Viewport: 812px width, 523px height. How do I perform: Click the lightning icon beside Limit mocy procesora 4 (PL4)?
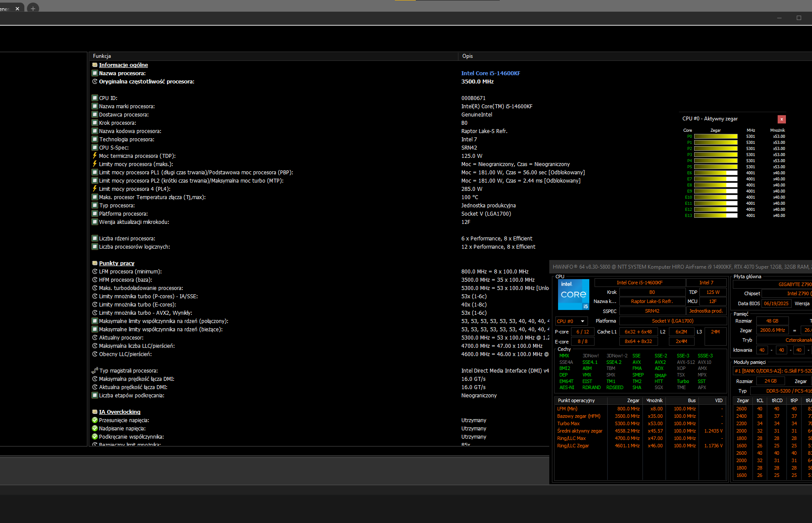[94, 189]
